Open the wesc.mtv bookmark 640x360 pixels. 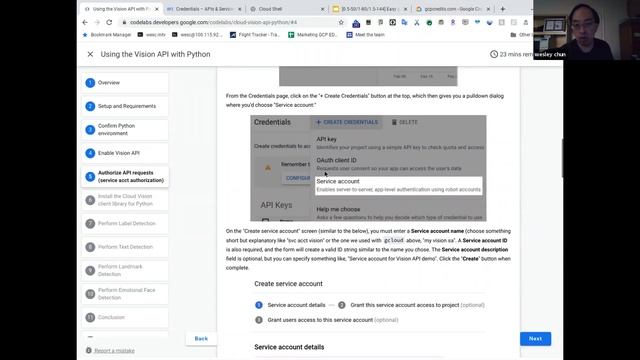point(151,35)
